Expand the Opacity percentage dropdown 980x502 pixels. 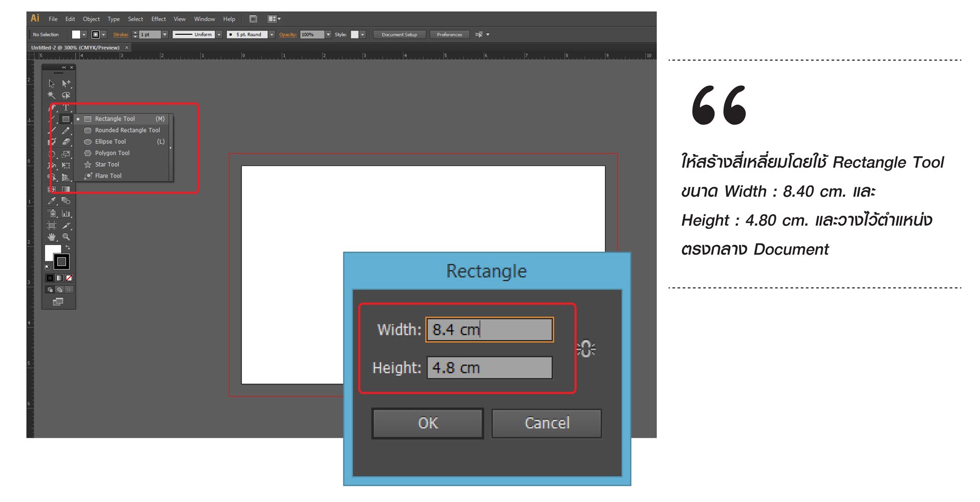point(328,35)
